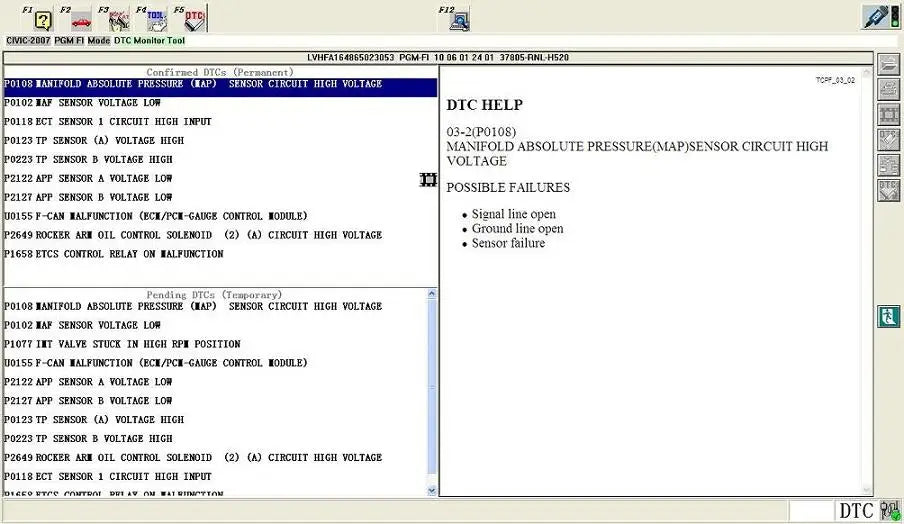The height and width of the screenshot is (524, 904).
Task: Click the F4 TOOL icon
Action: [x=157, y=20]
